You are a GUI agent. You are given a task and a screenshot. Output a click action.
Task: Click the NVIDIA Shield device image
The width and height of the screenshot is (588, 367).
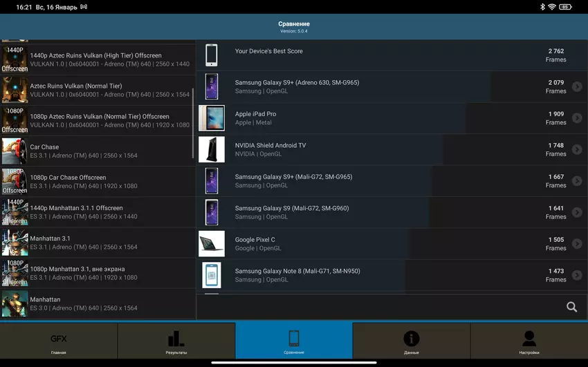tap(212, 150)
